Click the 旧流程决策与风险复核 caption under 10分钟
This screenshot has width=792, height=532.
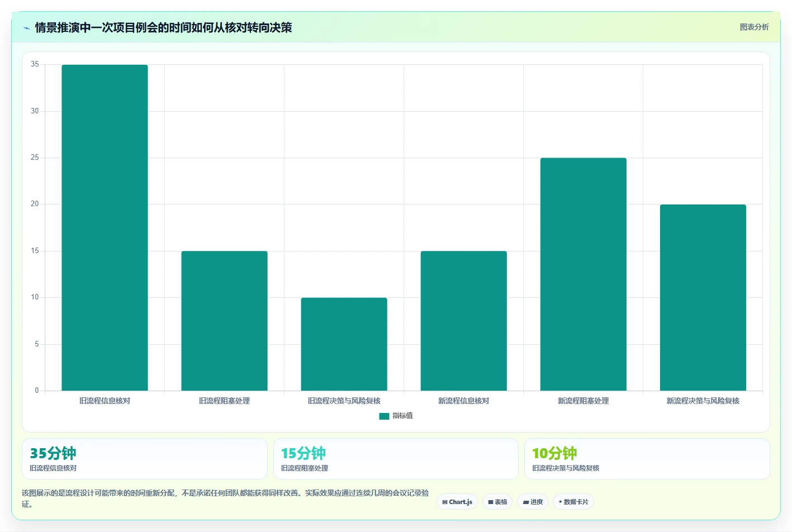coord(566,468)
